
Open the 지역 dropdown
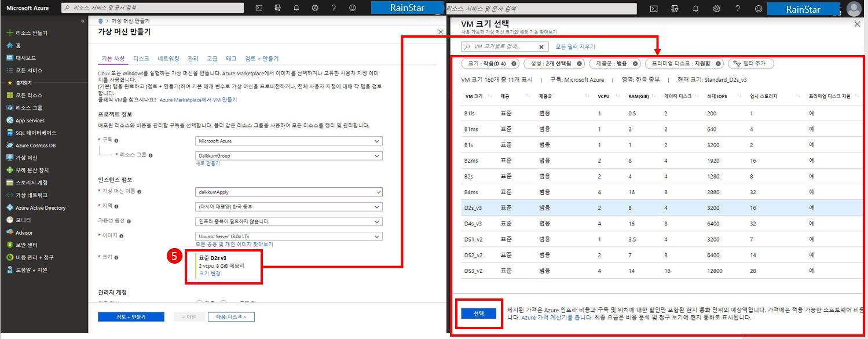[x=289, y=207]
